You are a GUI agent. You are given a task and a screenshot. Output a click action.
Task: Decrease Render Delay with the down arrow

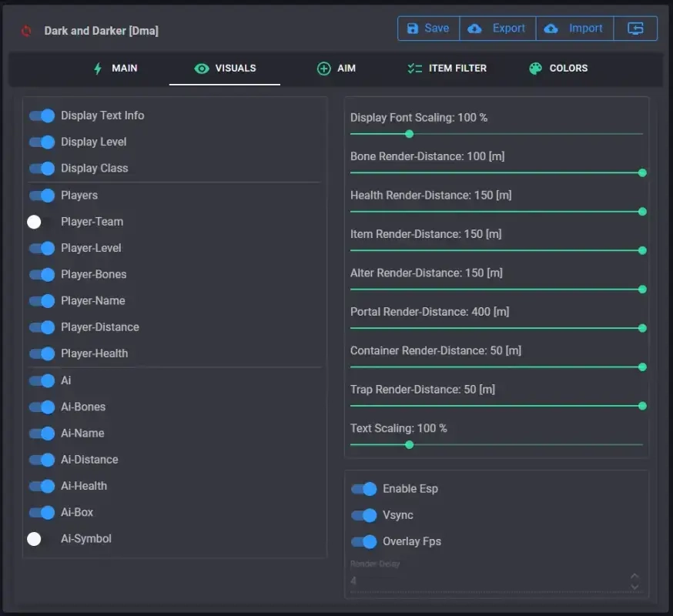(x=634, y=587)
